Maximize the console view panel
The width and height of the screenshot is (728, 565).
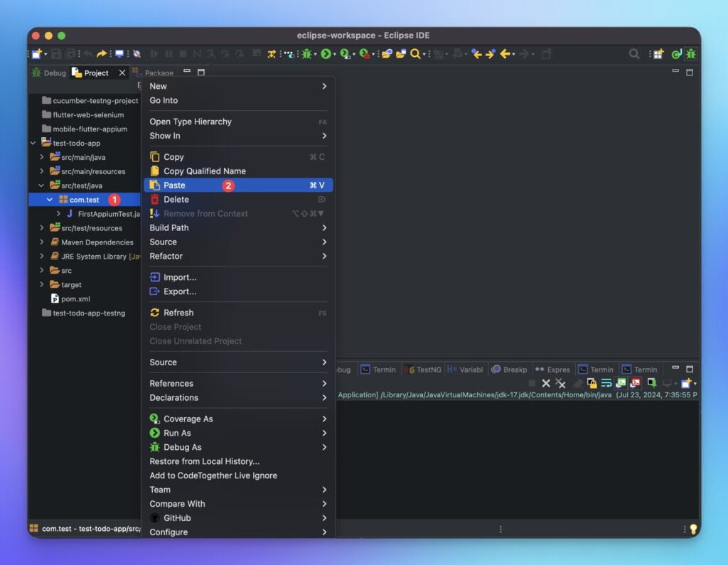tap(690, 369)
